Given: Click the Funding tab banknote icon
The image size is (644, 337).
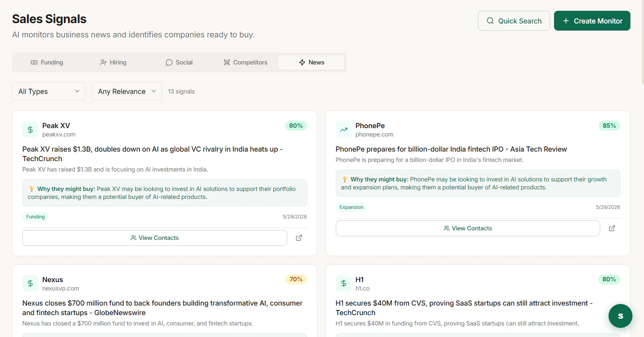Looking at the screenshot, I should pos(34,62).
